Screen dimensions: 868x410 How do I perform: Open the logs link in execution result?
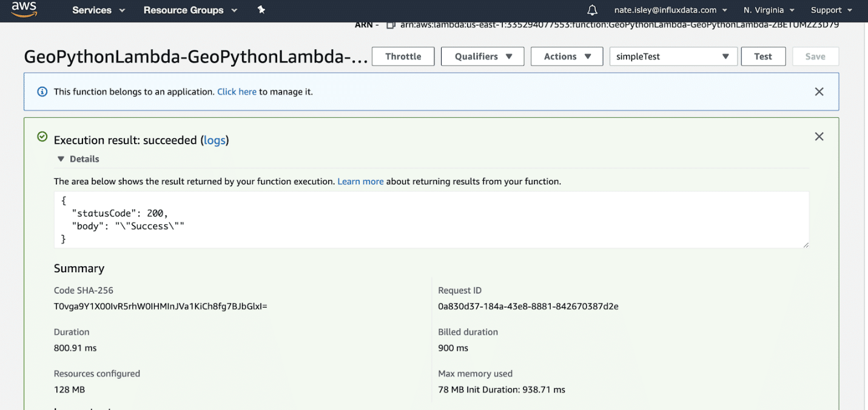click(x=215, y=140)
